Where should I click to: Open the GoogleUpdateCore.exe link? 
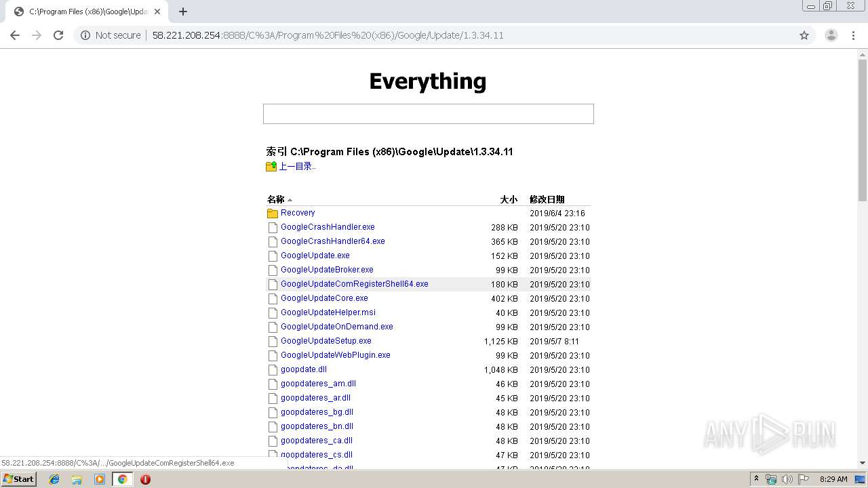[x=324, y=298]
